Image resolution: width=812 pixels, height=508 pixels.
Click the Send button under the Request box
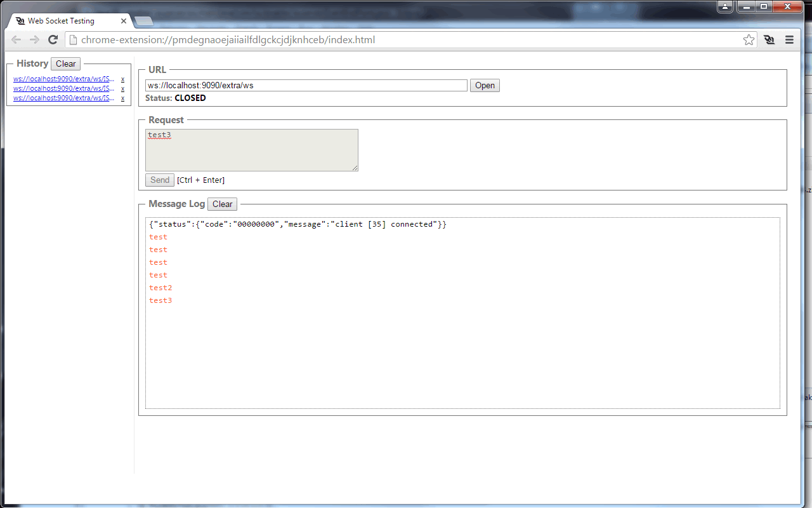point(159,180)
